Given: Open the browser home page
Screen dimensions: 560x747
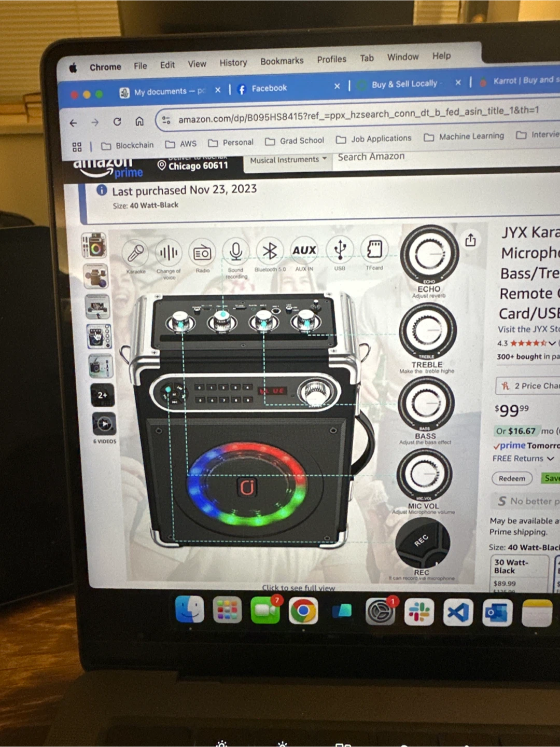Looking at the screenshot, I should [139, 121].
